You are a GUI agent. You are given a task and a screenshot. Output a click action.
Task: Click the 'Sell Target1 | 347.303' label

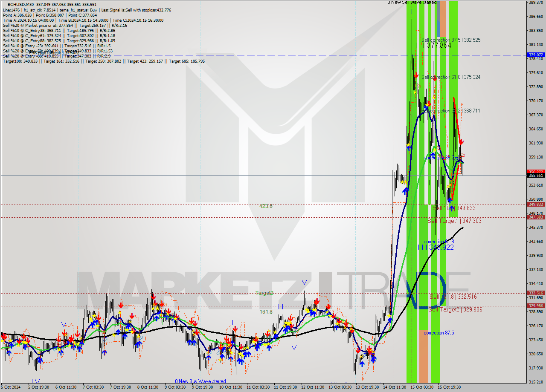point(454,221)
